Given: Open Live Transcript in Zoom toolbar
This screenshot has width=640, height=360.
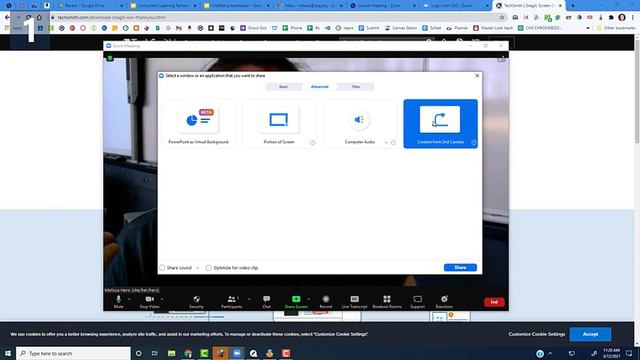Looking at the screenshot, I should coord(354,302).
